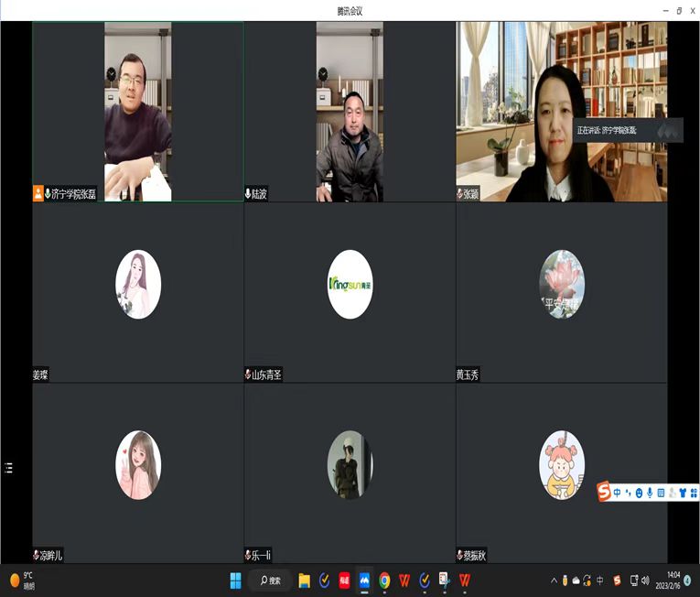Open Tencent Meeting icon in taskbar

coord(363,580)
